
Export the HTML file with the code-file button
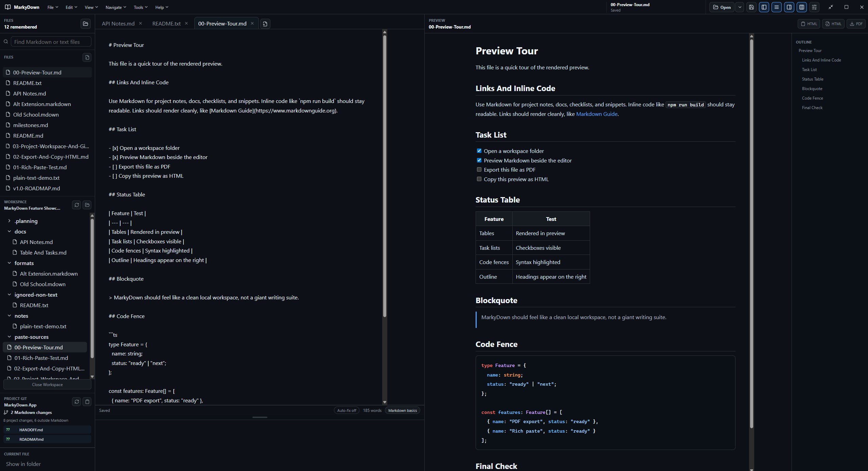coord(833,24)
